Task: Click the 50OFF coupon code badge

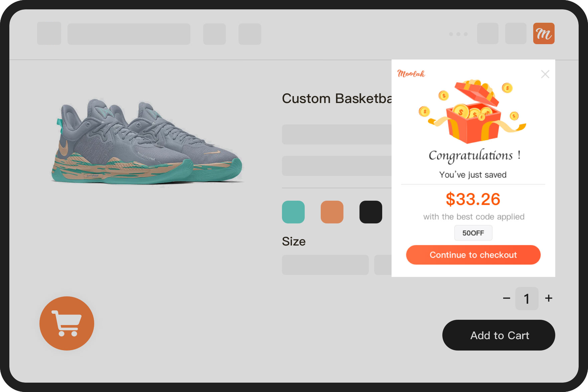Action: tap(473, 233)
